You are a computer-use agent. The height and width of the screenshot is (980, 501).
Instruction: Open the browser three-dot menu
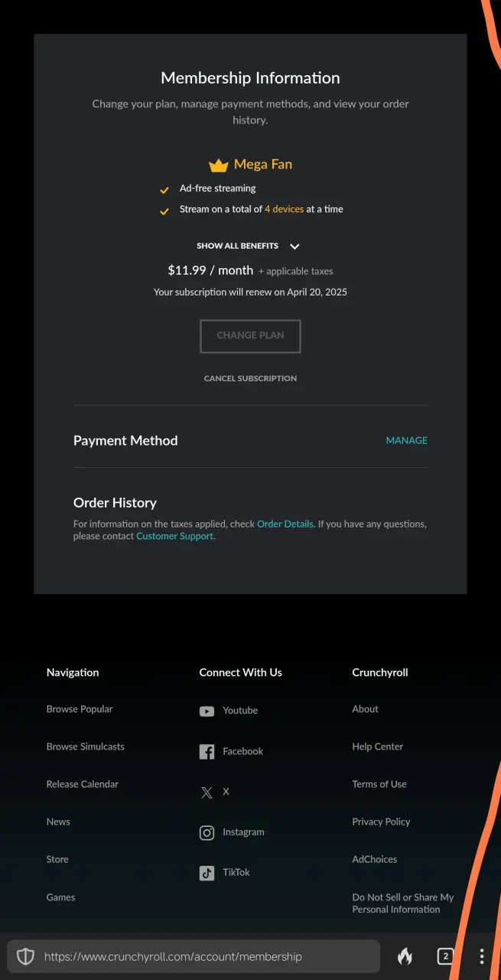pos(482,956)
